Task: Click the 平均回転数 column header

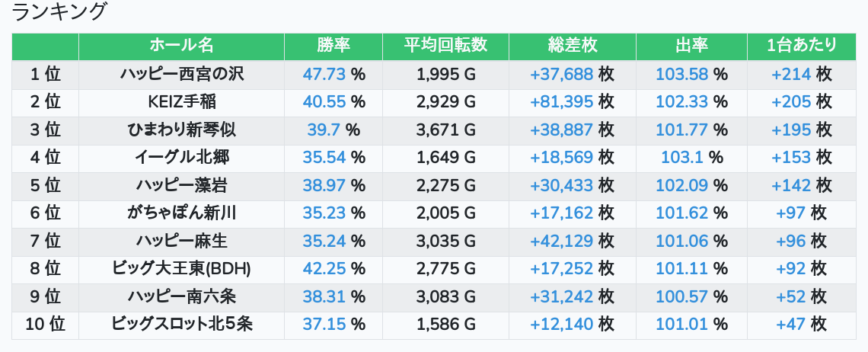Action: tap(445, 46)
